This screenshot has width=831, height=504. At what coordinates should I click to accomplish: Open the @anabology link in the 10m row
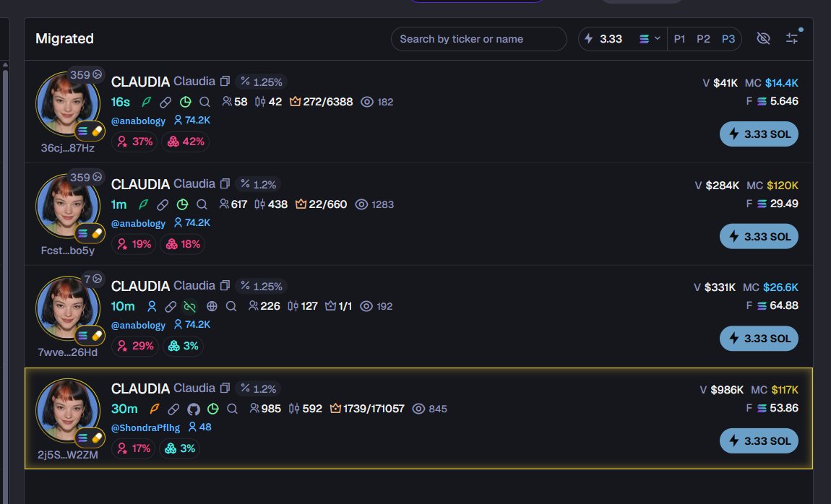[138, 325]
